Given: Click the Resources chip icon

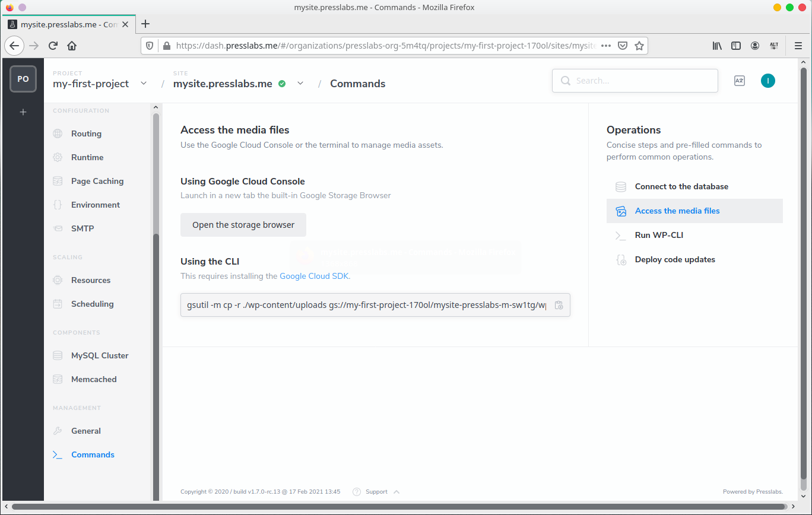Looking at the screenshot, I should [x=58, y=280].
